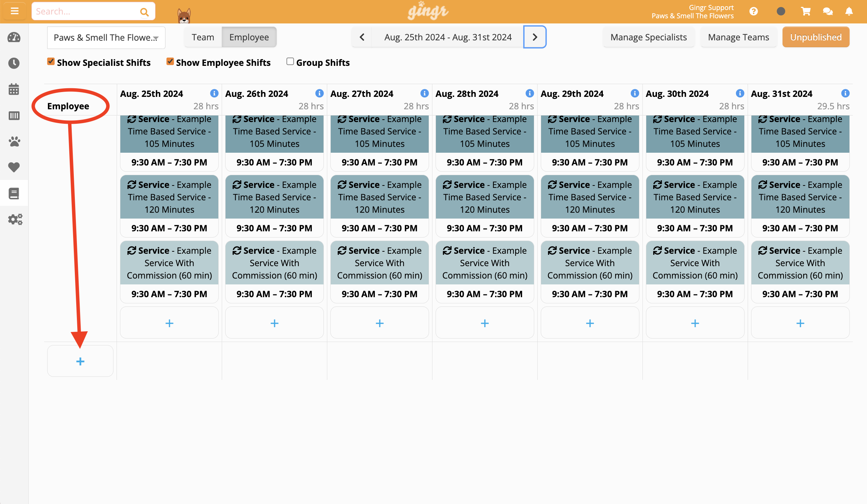Viewport: 867px width, 504px height.
Task: Go back a week with left chevron
Action: click(361, 37)
